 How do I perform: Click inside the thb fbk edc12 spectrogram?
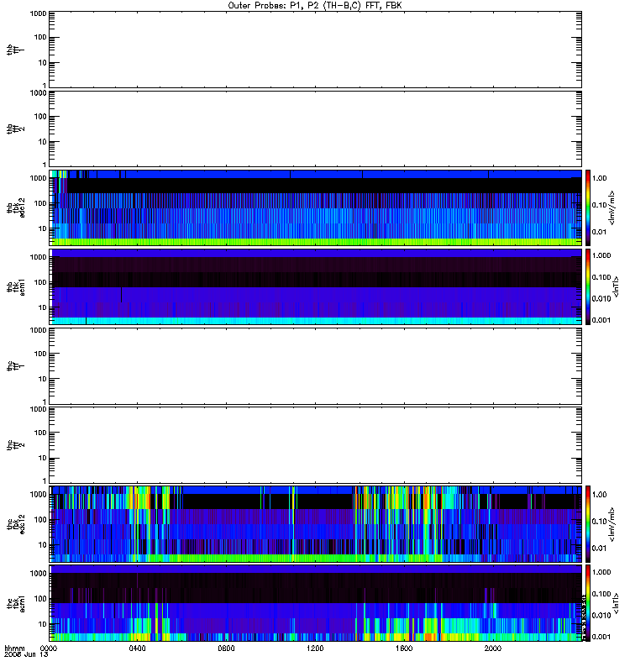(x=315, y=207)
